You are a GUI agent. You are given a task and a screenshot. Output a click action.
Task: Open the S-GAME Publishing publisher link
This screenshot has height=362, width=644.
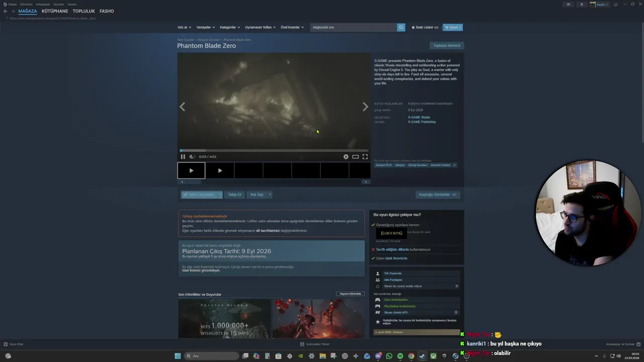point(422,122)
